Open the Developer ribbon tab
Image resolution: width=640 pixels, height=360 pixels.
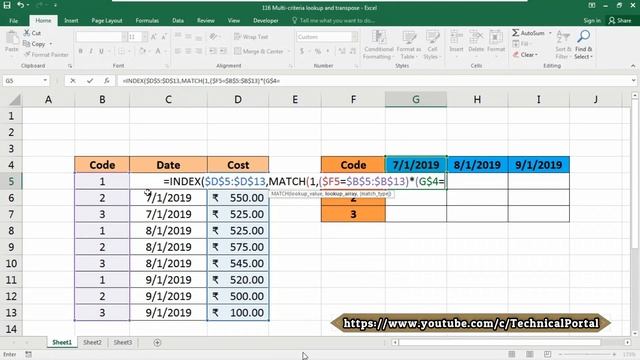point(266,20)
